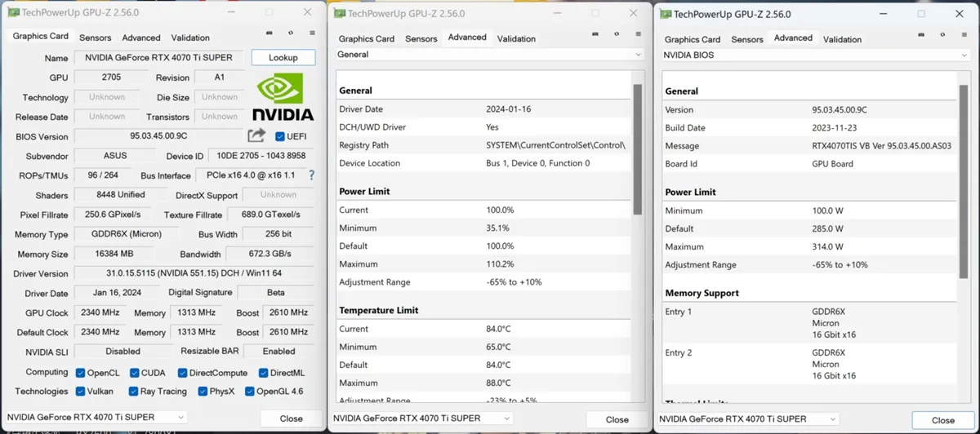Click the refresh icon in NVIDIA BIOS window
This screenshot has height=434, width=980.
pos(943,36)
